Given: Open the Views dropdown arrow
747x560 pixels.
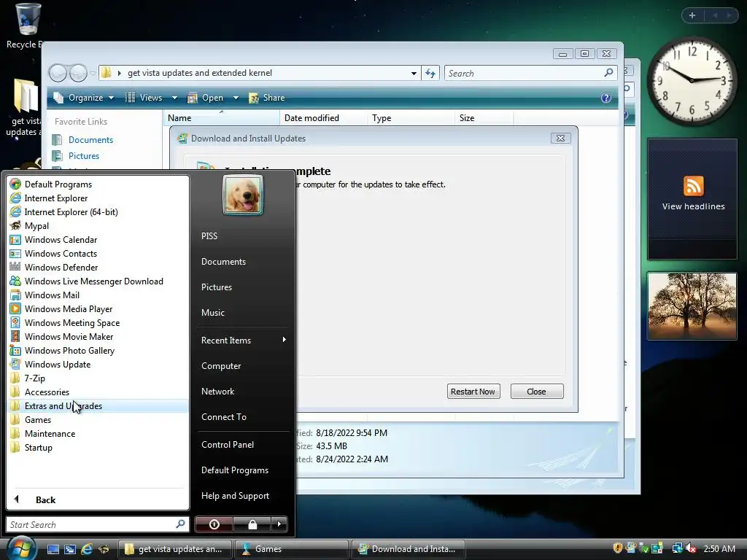Looking at the screenshot, I should [174, 98].
